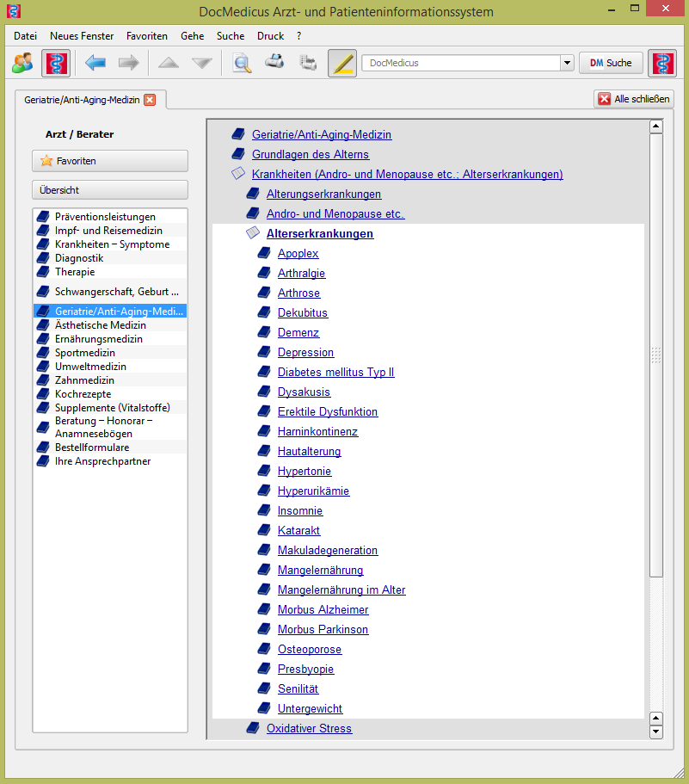Open the Suche menu

point(231,36)
